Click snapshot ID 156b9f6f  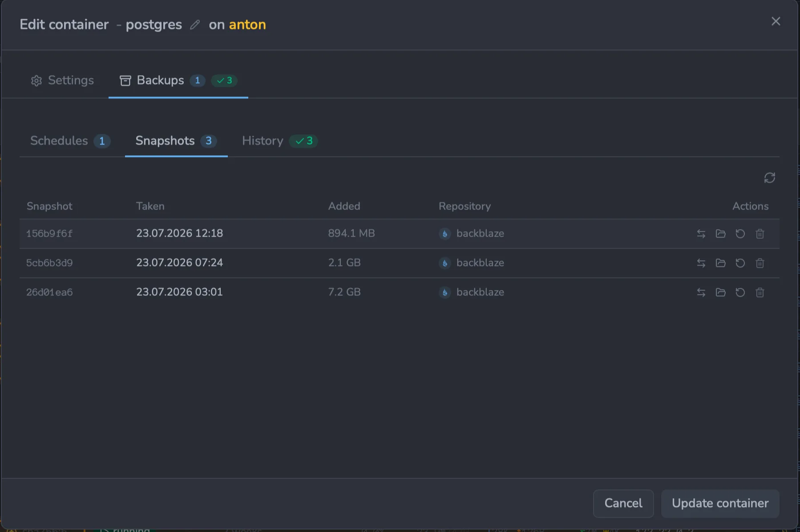(49, 234)
